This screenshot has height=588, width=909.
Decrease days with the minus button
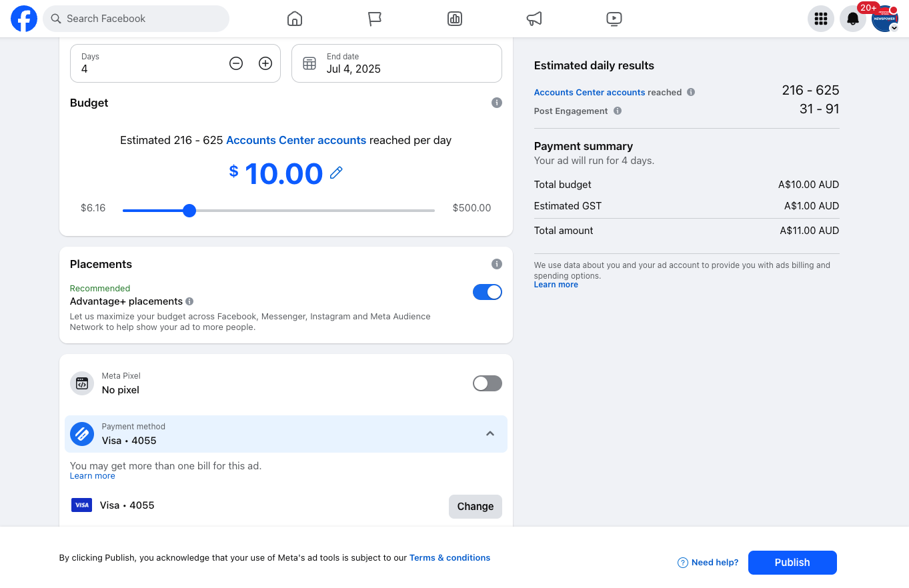tap(236, 63)
